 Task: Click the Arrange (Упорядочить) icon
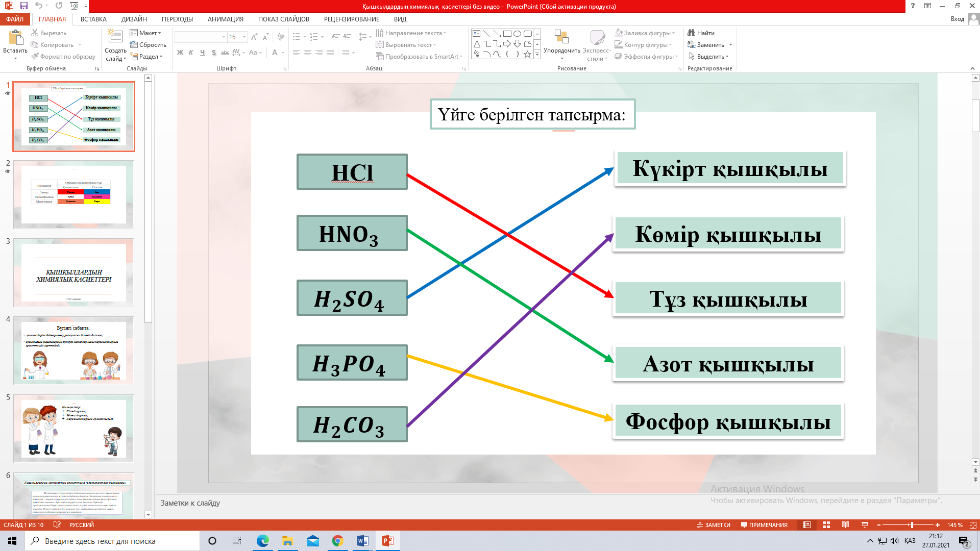561,37
